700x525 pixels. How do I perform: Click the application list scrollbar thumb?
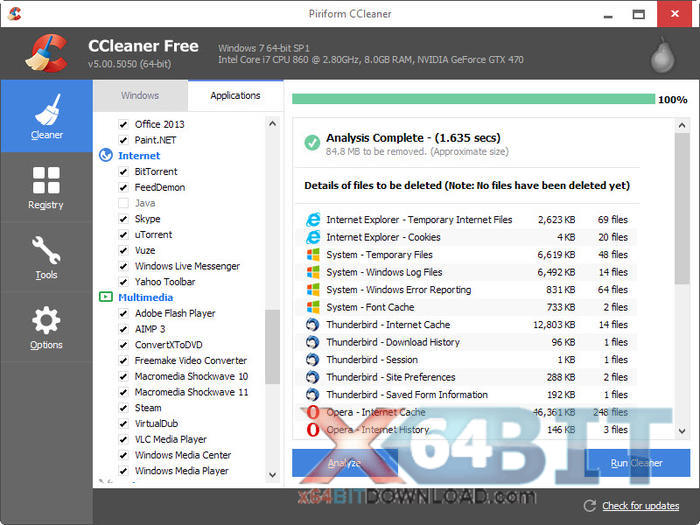pos(272,346)
